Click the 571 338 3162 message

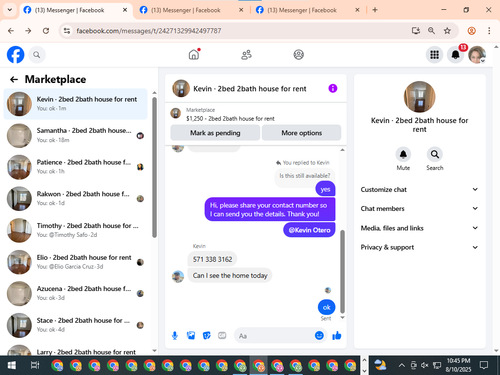(x=212, y=259)
